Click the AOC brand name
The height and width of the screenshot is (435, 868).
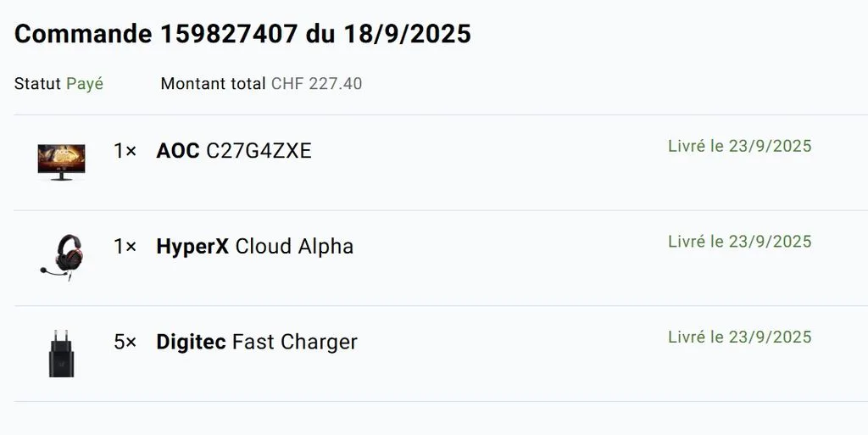pyautogui.click(x=178, y=151)
